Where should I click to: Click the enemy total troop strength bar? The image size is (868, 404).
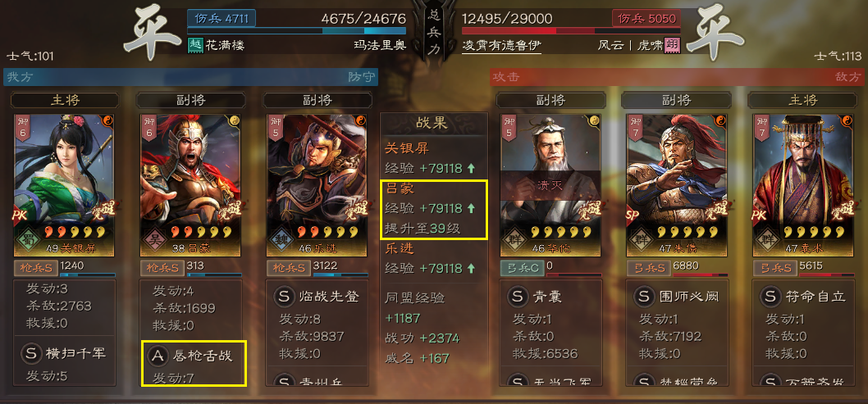click(571, 31)
